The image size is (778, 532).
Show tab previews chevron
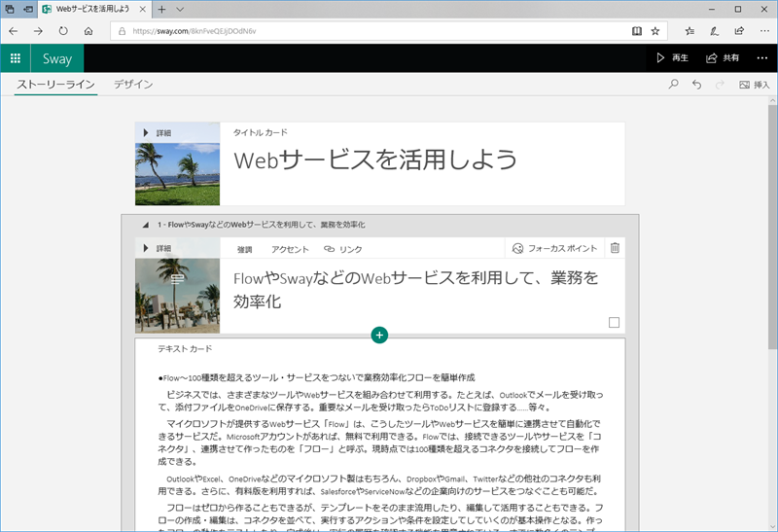[x=180, y=9]
